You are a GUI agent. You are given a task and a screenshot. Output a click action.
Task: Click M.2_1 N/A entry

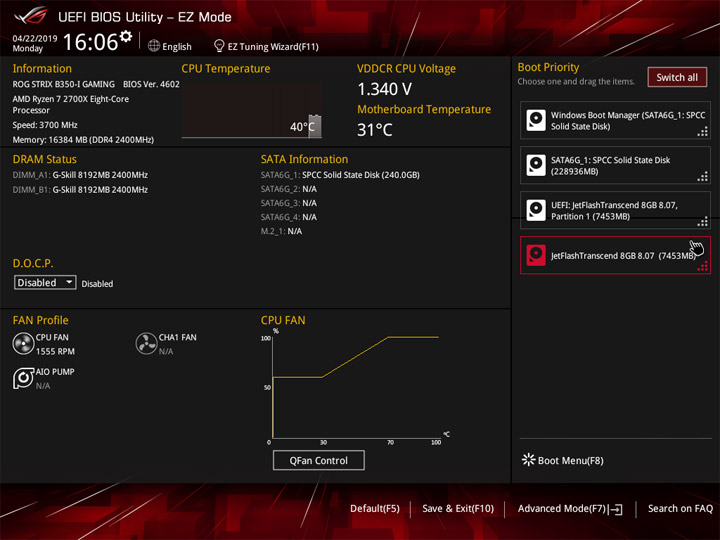tap(281, 231)
